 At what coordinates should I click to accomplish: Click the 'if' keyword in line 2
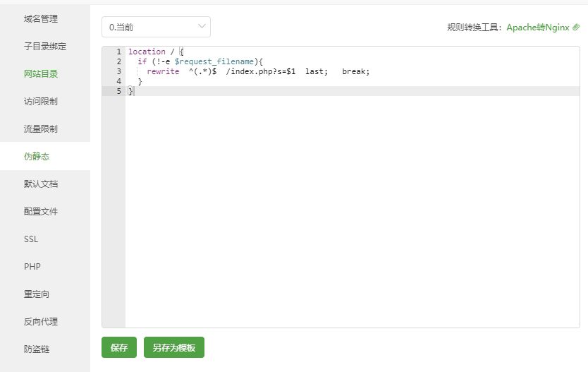point(142,61)
